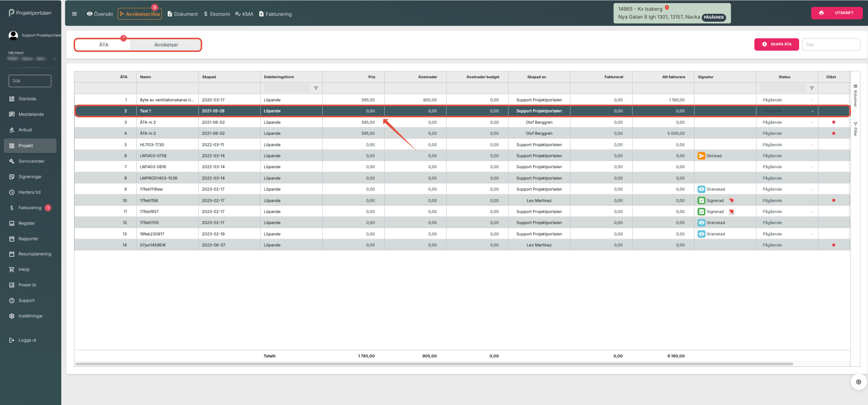Viewport: 868px width, 405px height.
Task: Open the Filter side panel
Action: click(855, 129)
